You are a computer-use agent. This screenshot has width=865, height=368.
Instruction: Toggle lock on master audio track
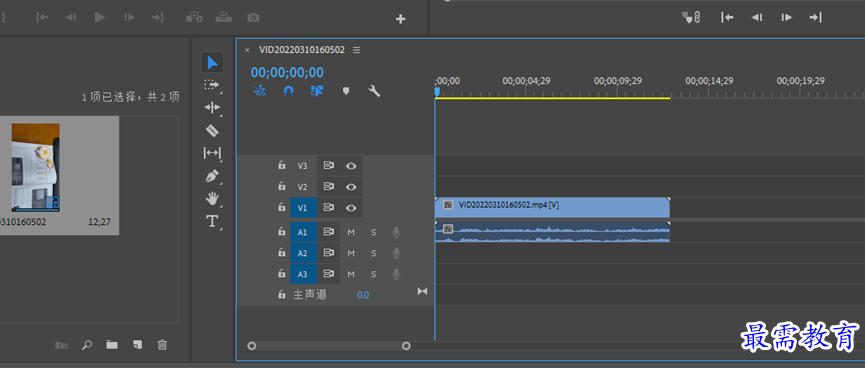pos(281,295)
